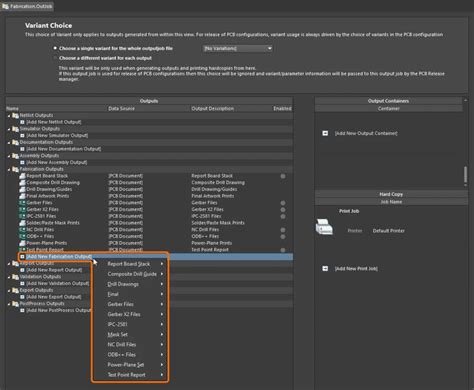Click the Final Artwork Prints output icon
This screenshot has height=390, width=474.
[x=22, y=196]
